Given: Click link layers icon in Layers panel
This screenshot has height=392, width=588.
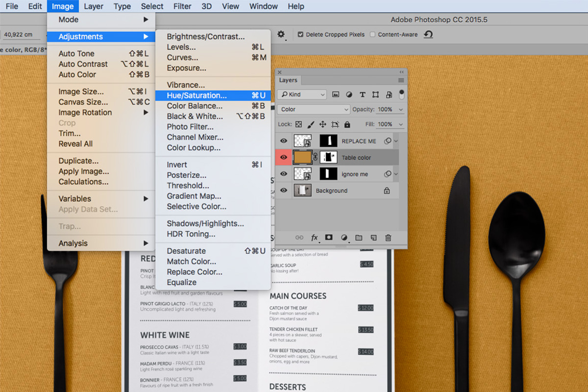Looking at the screenshot, I should pos(299,238).
